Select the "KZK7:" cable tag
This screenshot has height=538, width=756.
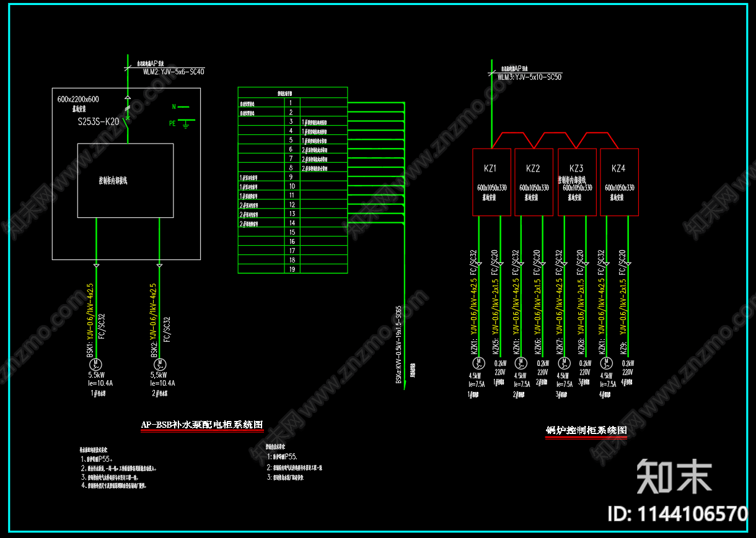pos(559,347)
